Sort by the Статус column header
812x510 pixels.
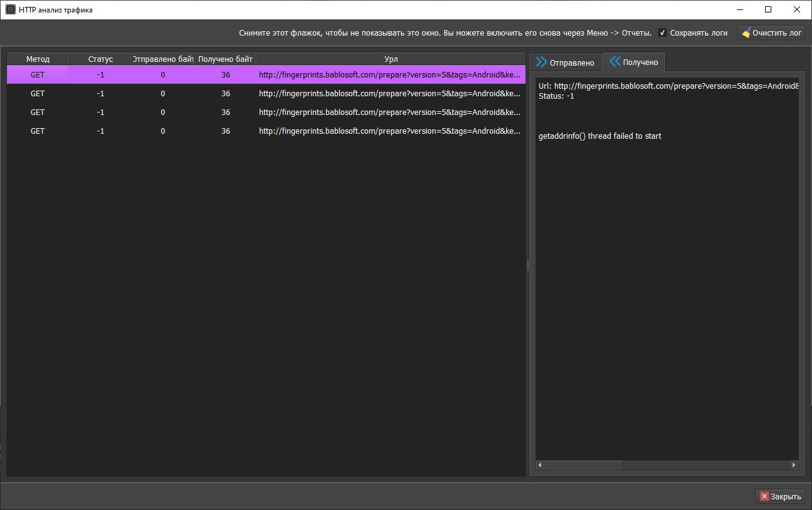click(x=100, y=59)
